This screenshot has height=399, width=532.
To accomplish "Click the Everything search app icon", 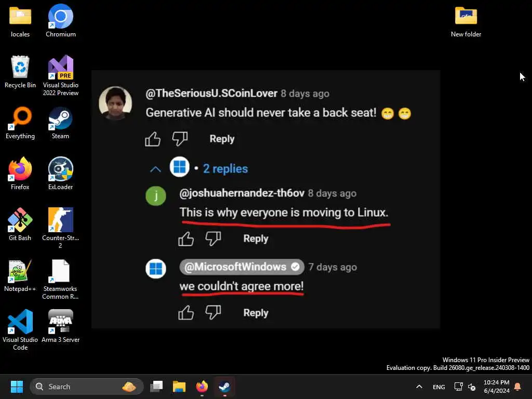I will (x=20, y=123).
